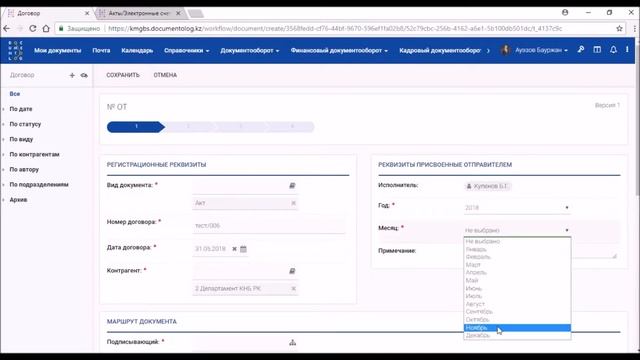Open the contract date calendar picker
The width and height of the screenshot is (640, 360).
[243, 249]
